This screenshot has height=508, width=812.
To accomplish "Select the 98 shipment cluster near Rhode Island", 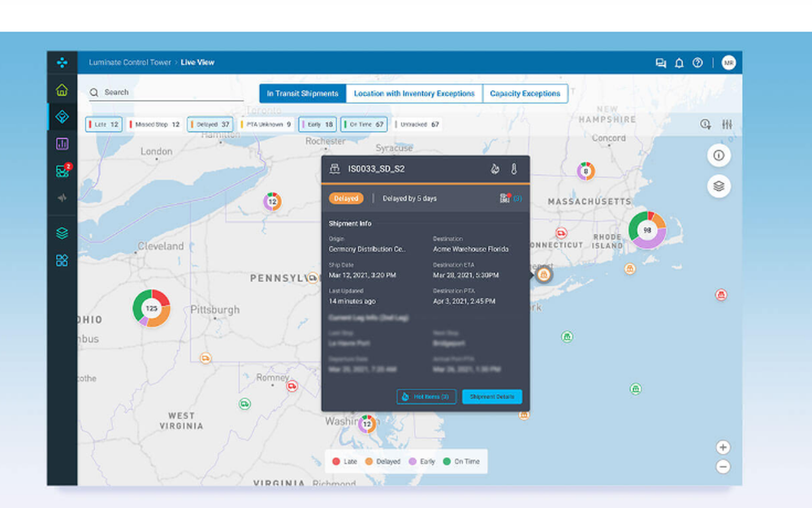I will click(x=647, y=230).
